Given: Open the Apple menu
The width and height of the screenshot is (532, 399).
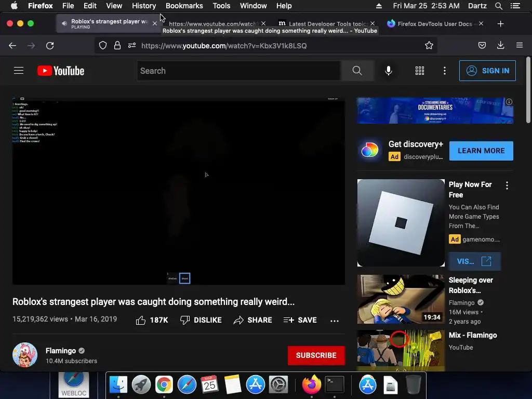Looking at the screenshot, I should (14, 6).
